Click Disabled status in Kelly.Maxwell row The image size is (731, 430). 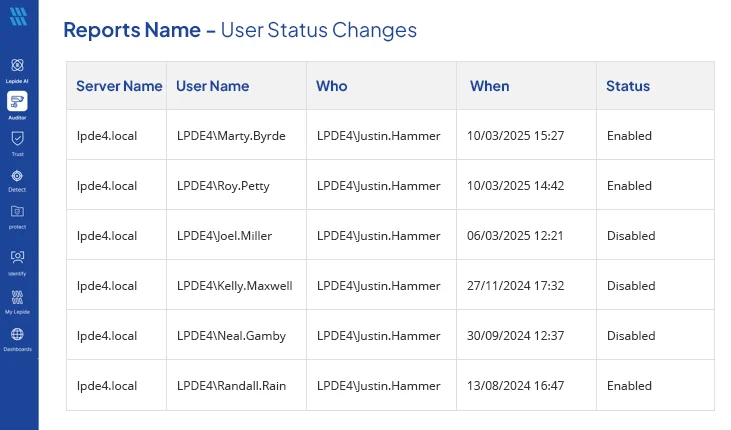631,285
